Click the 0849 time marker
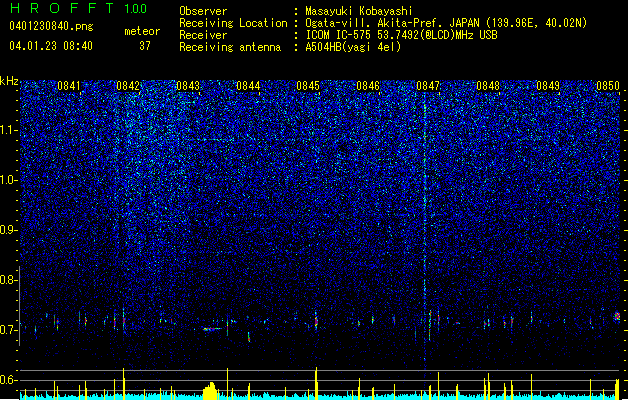 [548, 86]
